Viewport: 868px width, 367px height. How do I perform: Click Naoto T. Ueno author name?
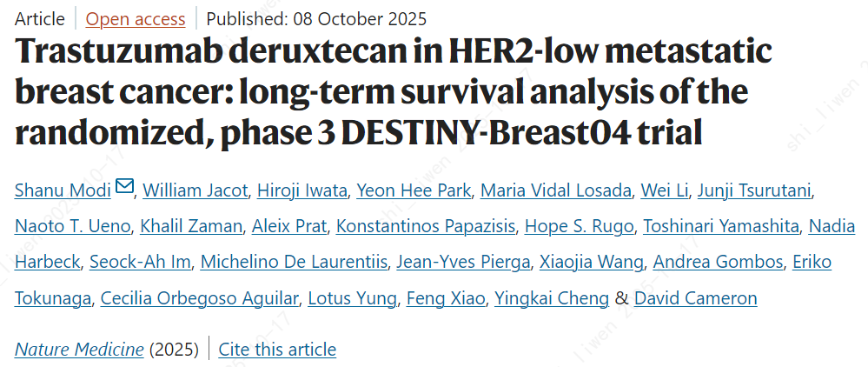coord(72,226)
